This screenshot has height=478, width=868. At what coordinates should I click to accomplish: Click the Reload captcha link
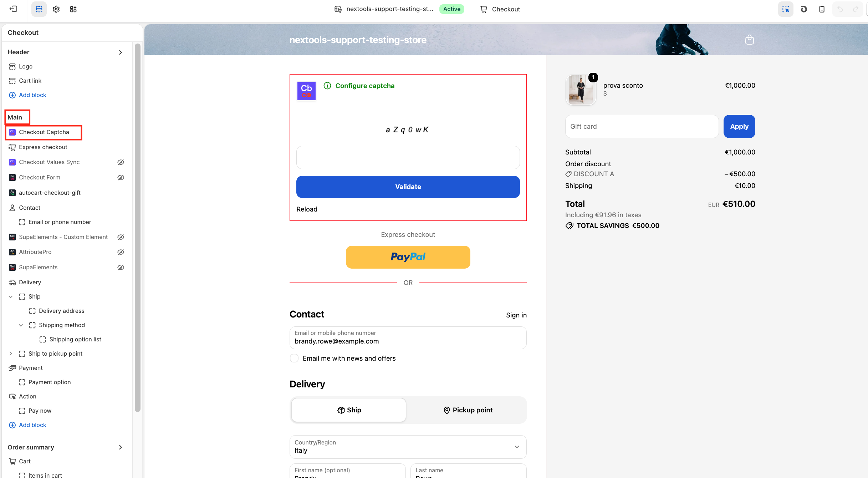tap(307, 209)
